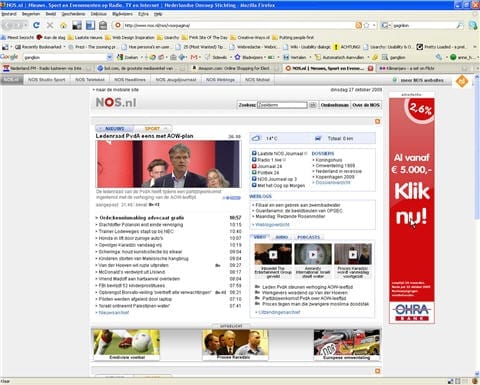Open NOS Headlines in top navigation

pyautogui.click(x=130, y=80)
